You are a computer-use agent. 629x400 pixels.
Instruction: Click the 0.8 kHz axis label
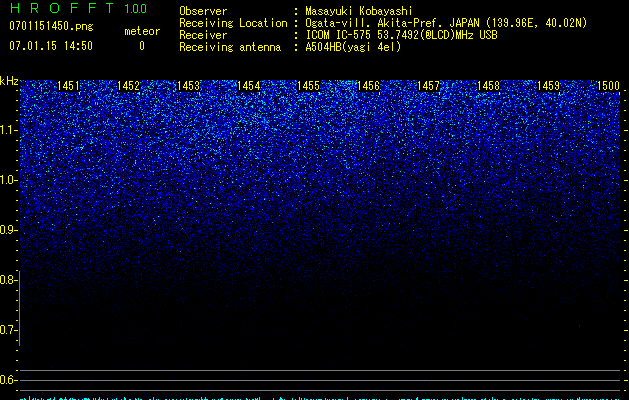coord(8,280)
